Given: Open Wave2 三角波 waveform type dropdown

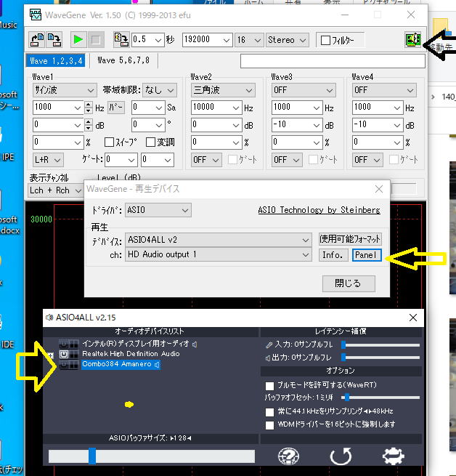Looking at the screenshot, I should click(x=223, y=90).
